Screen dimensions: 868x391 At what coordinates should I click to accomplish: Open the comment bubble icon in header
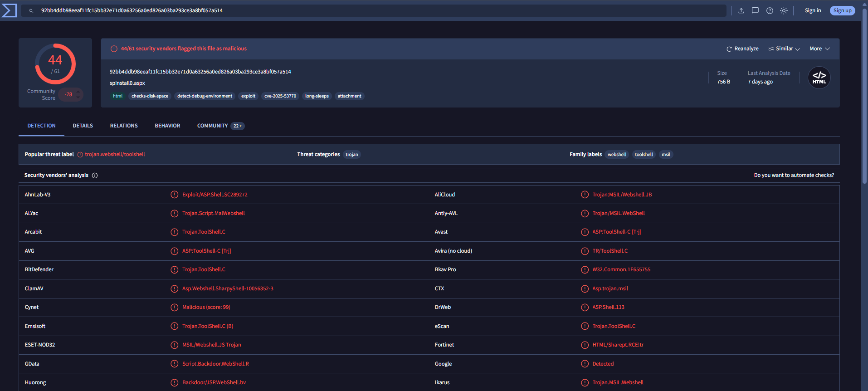click(755, 10)
